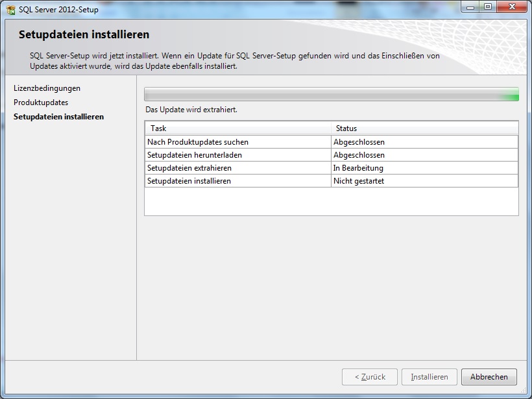532x399 pixels.
Task: Select the 'Nach Produktupdates suchen' row
Action: coord(332,142)
